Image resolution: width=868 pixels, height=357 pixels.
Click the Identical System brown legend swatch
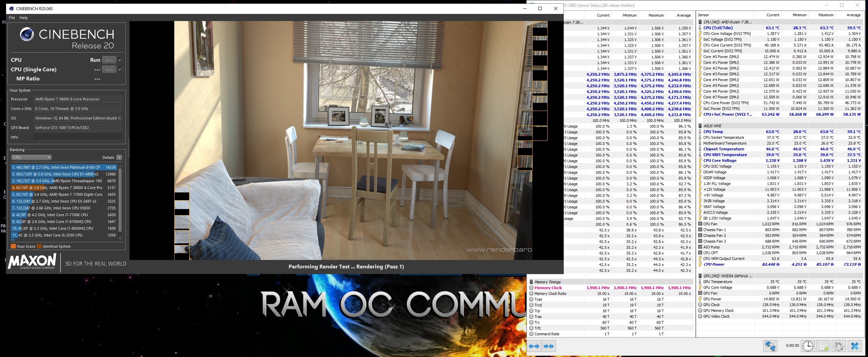click(39, 246)
